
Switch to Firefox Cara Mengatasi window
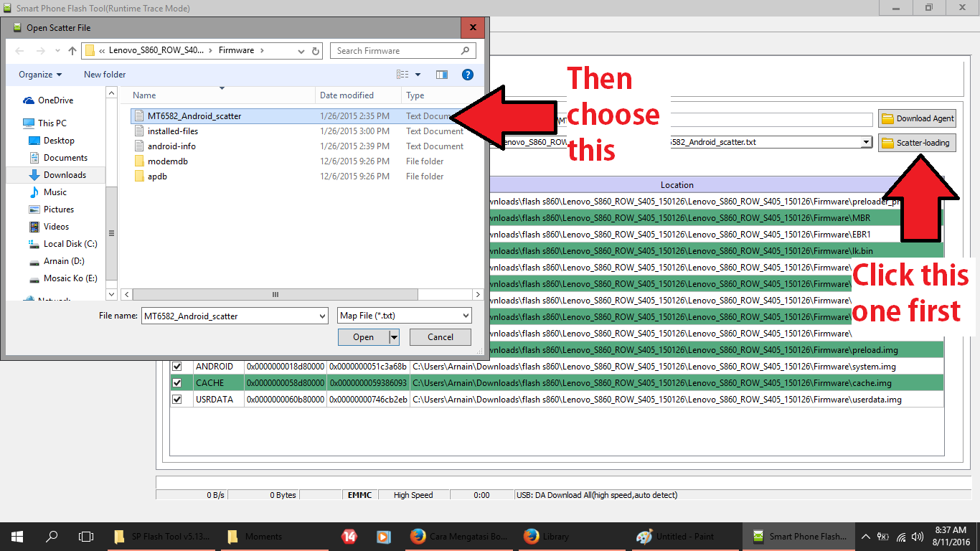458,536
